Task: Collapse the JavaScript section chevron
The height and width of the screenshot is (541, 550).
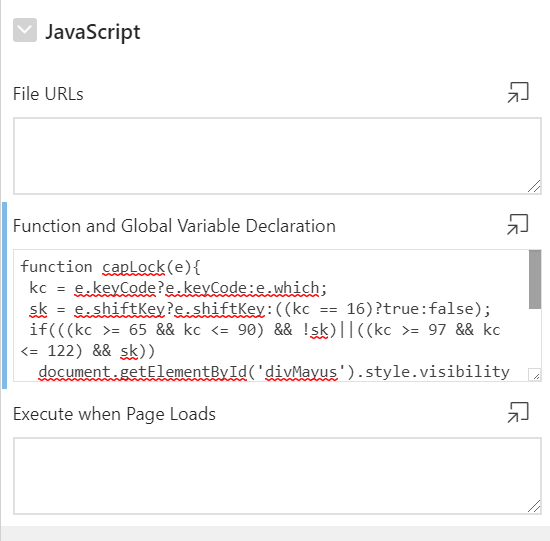Action: coord(25,30)
